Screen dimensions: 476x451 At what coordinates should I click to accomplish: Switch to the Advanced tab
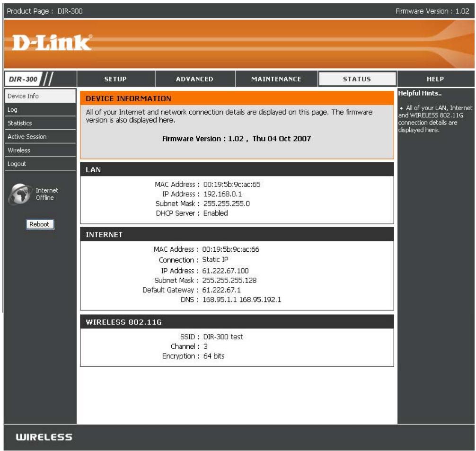coord(194,79)
